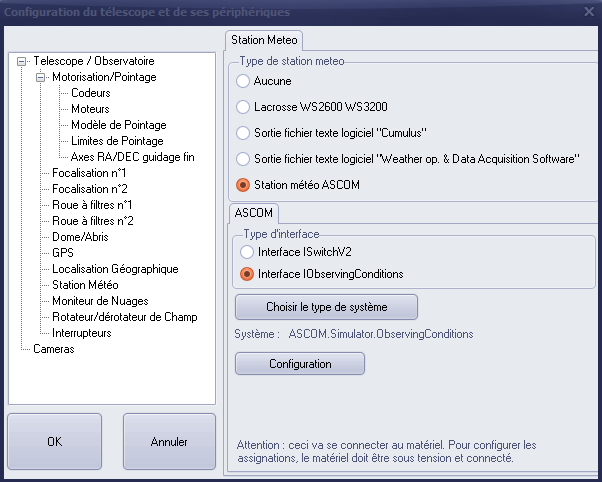602x482 pixels.
Task: Confirm with the OK button
Action: click(x=54, y=441)
